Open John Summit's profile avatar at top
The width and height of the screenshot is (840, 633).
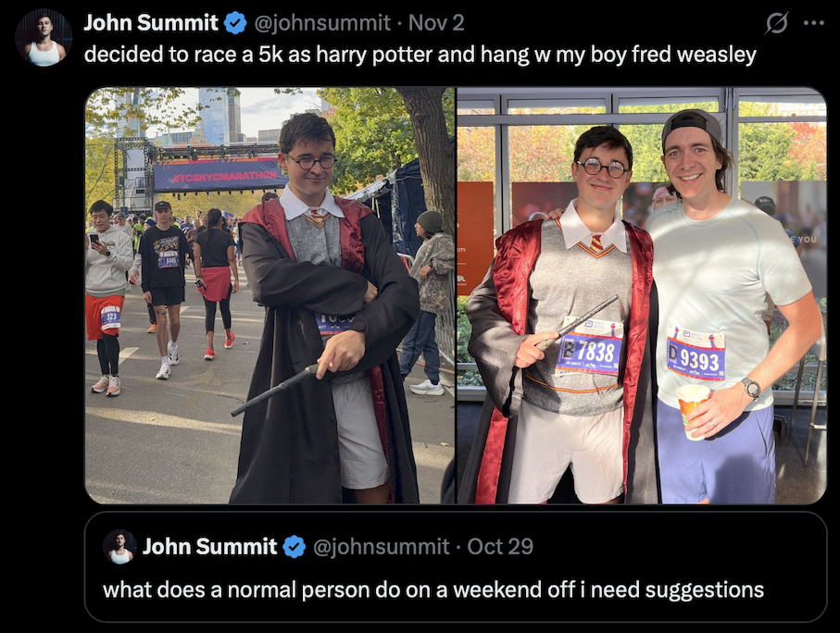point(44,38)
